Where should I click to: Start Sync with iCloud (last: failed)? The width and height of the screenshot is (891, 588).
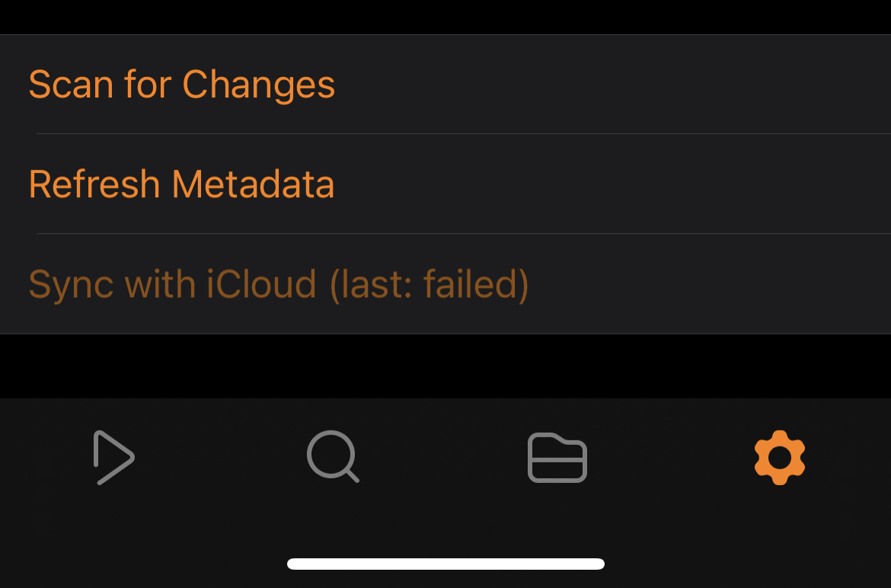coord(279,284)
